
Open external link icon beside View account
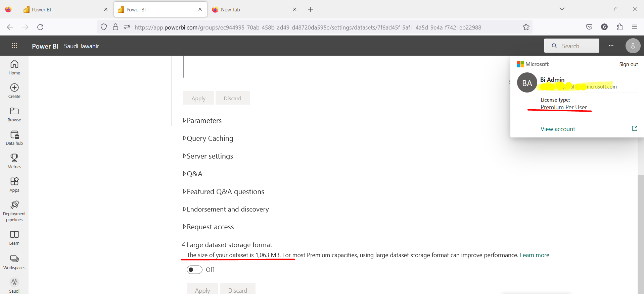point(635,128)
